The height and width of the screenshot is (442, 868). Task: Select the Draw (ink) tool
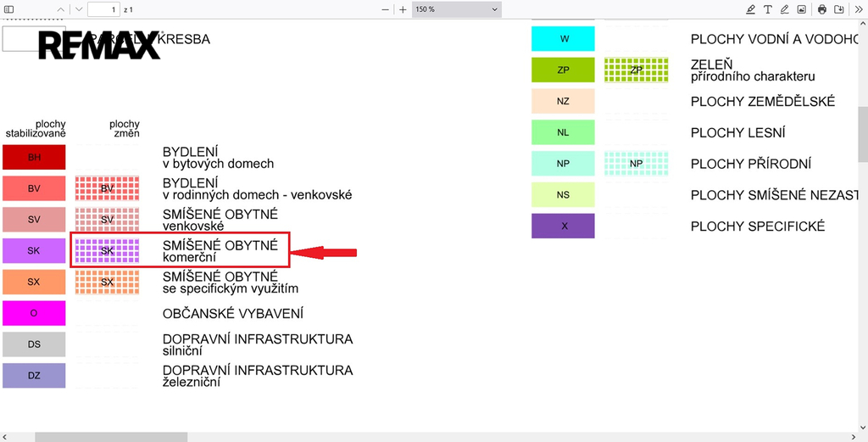pyautogui.click(x=784, y=9)
